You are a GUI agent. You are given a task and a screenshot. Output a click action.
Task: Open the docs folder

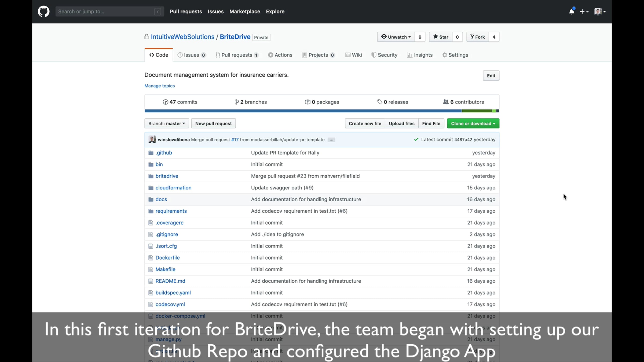(161, 199)
